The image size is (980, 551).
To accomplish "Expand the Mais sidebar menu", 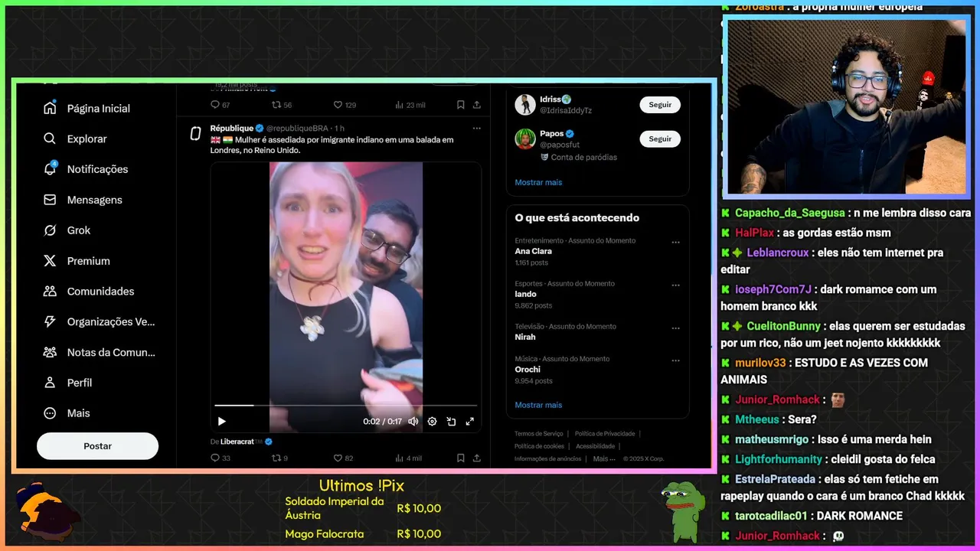I will [x=67, y=413].
